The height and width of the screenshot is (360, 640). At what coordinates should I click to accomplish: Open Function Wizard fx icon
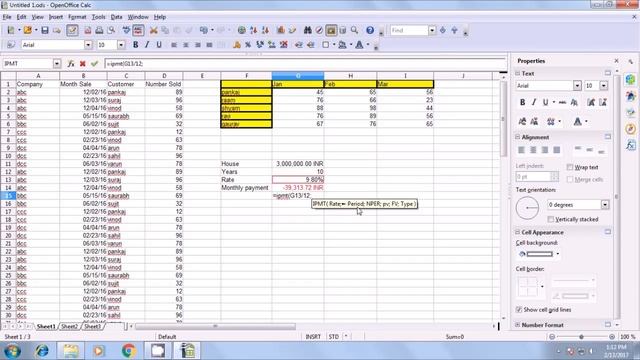click(71, 64)
